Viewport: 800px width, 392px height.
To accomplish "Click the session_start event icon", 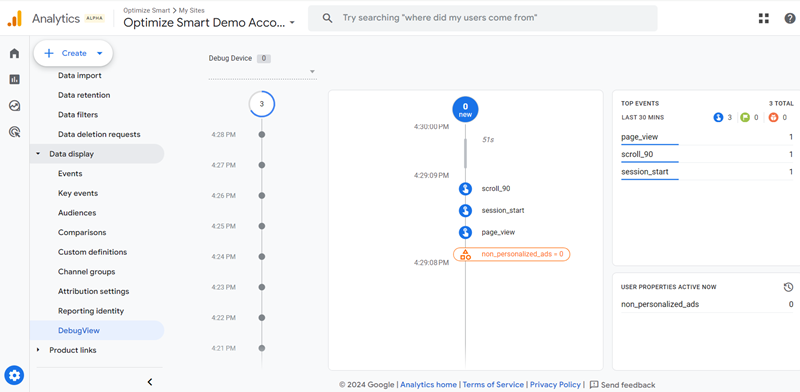I will pyautogui.click(x=465, y=210).
